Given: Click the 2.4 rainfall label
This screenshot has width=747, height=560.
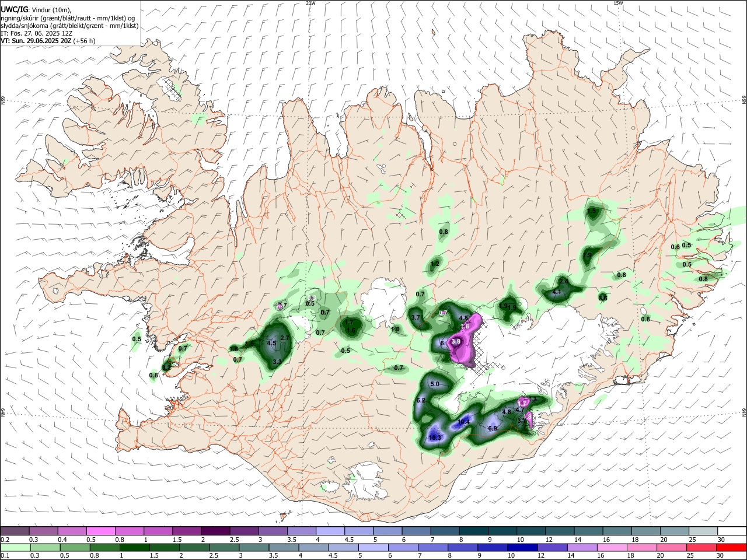Looking at the screenshot, I should [x=564, y=282].
